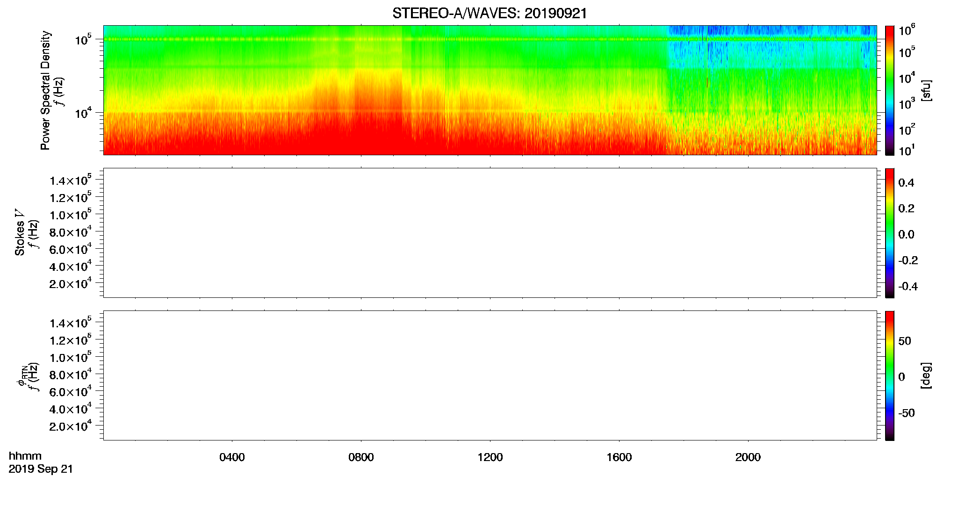Select the 8.0×10^4 tick in φ RTN panel
This screenshot has width=980, height=505.
click(71, 375)
